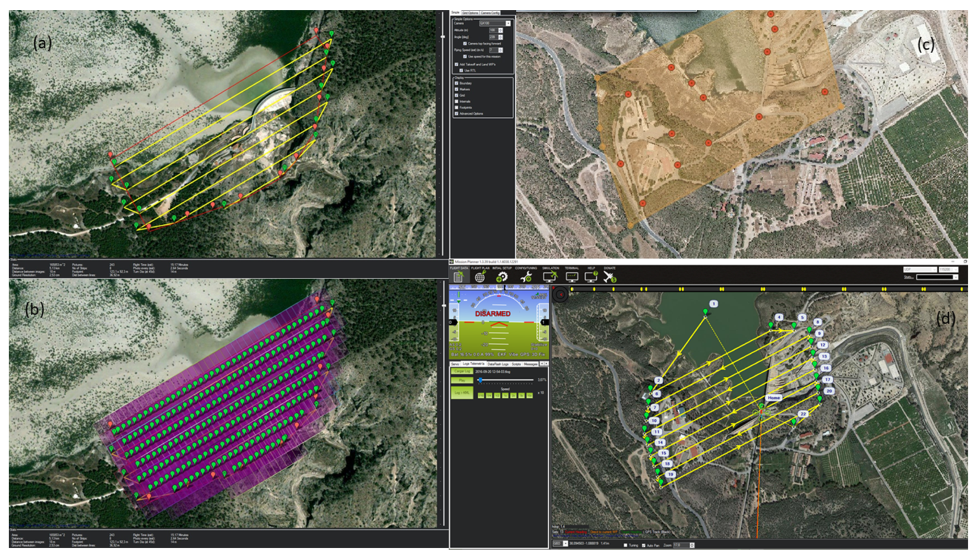Click the Donate airplane icon
Viewport: 980px width, 558px height.
pos(609,277)
